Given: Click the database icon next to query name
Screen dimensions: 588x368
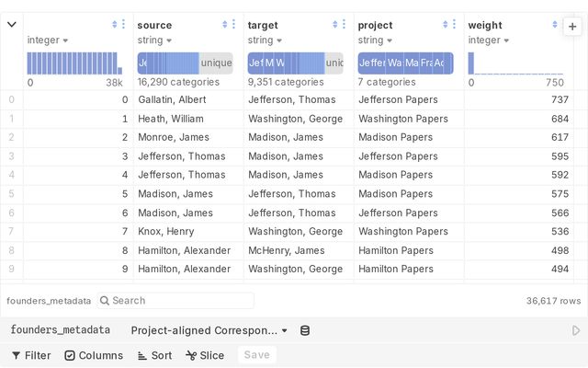Looking at the screenshot, I should pos(305,331).
